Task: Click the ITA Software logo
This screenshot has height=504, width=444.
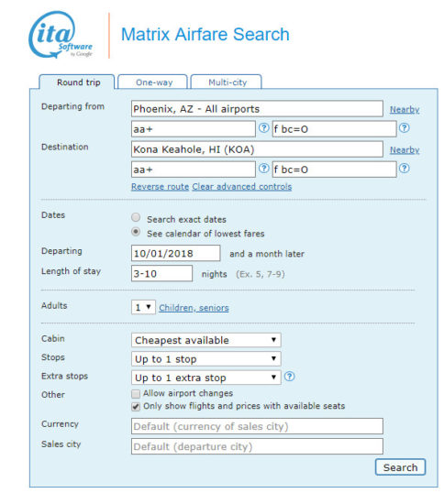Action: [x=61, y=36]
